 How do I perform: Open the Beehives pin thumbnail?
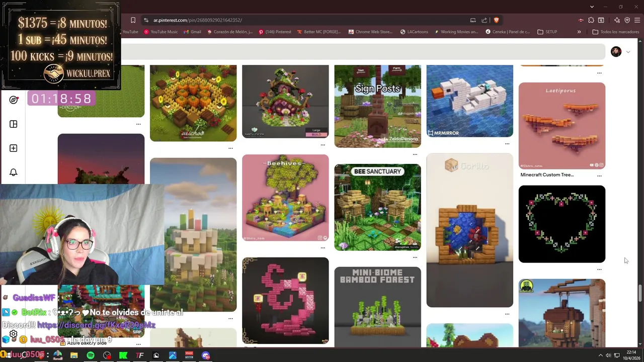point(285,198)
